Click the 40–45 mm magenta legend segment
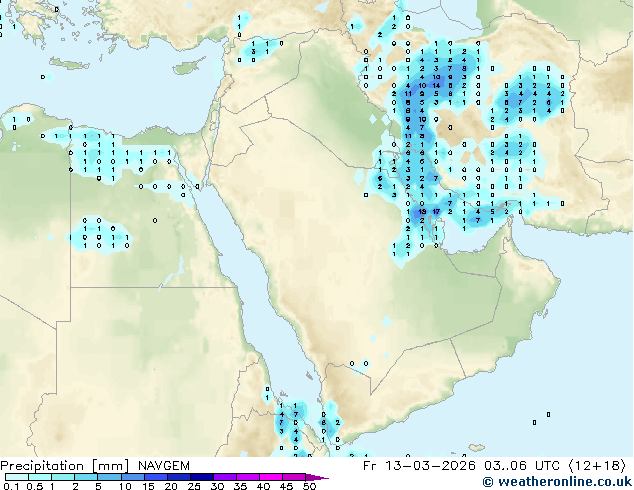This screenshot has width=634, height=490. tap(271, 477)
